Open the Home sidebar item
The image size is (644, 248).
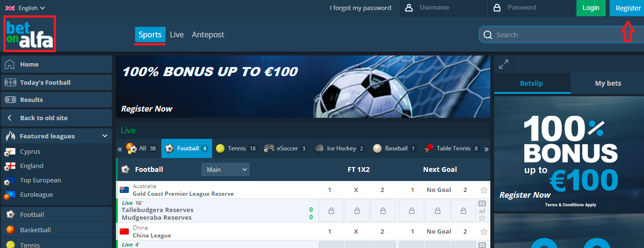point(56,65)
